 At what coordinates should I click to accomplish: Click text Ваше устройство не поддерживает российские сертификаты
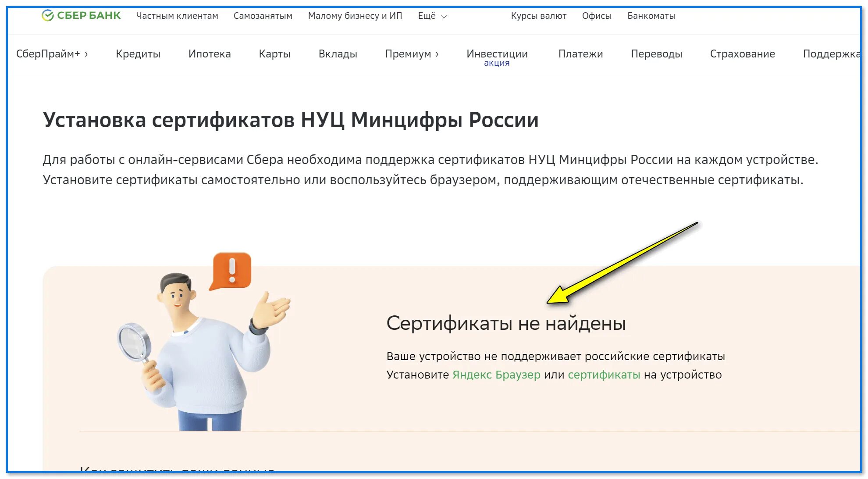(x=556, y=356)
